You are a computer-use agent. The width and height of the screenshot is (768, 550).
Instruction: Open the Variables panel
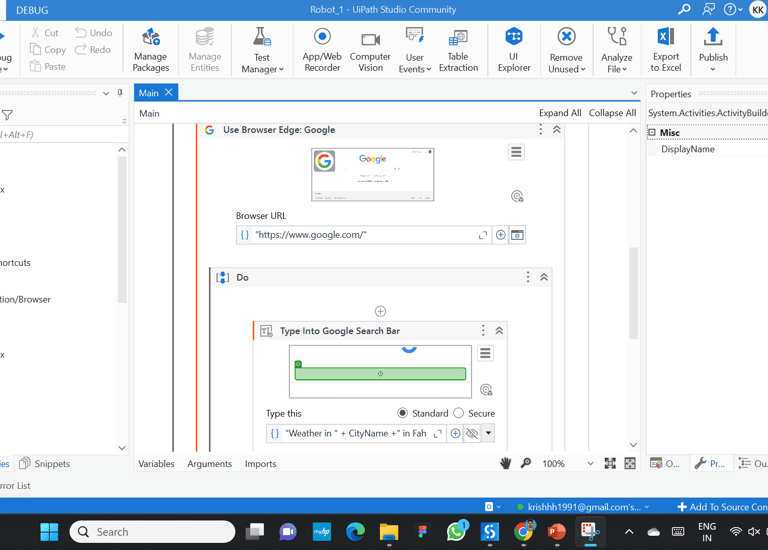(x=156, y=463)
